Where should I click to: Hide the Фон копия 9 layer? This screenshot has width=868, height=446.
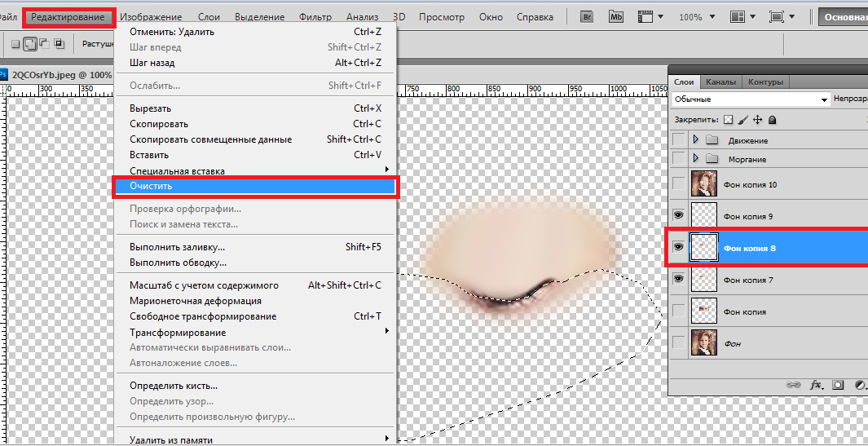click(679, 216)
